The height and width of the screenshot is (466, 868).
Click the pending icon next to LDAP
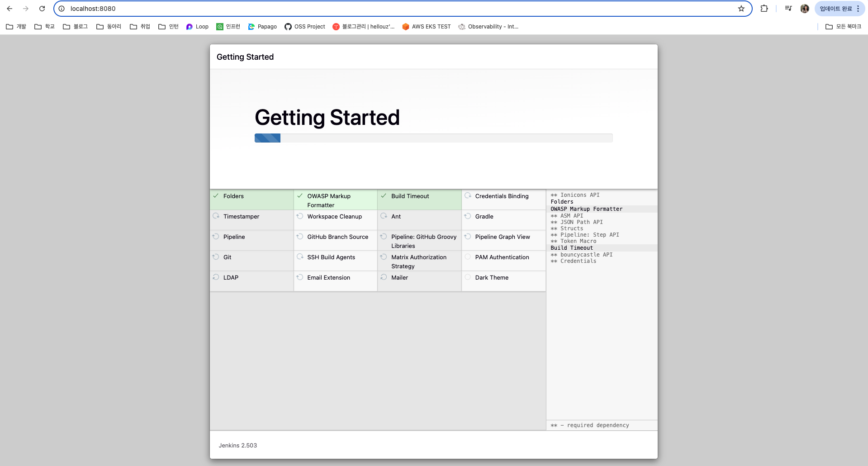click(216, 277)
